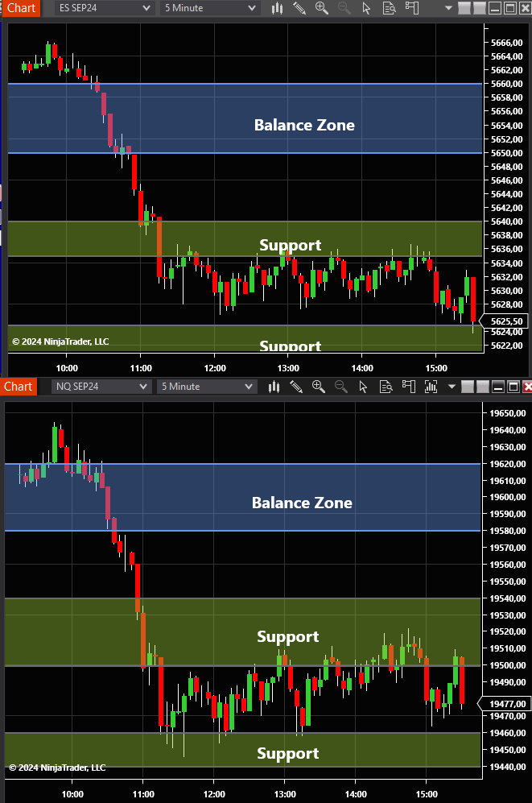This screenshot has width=532, height=803.
Task: Select drawing tools pencil in ES chart toolbar
Action: click(x=299, y=8)
